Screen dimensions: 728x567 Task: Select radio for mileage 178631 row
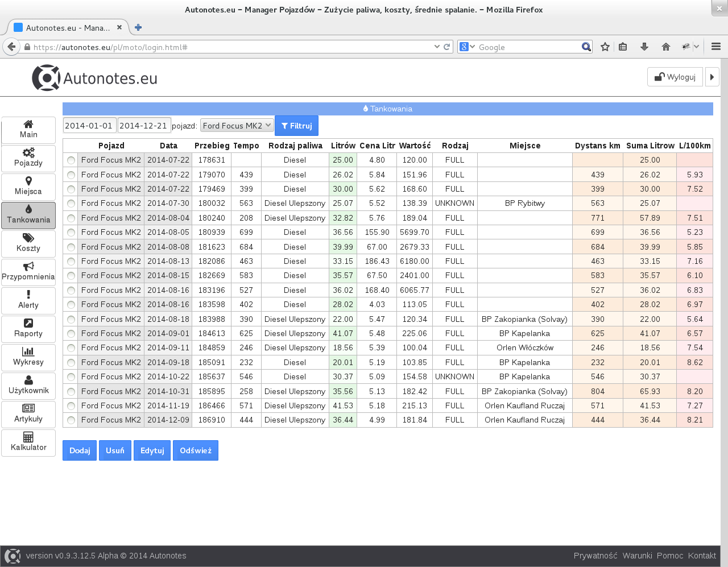(x=71, y=160)
